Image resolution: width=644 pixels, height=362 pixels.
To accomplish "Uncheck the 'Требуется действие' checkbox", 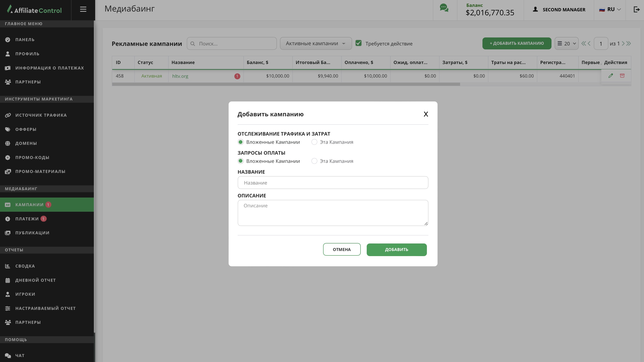I will pos(359,43).
